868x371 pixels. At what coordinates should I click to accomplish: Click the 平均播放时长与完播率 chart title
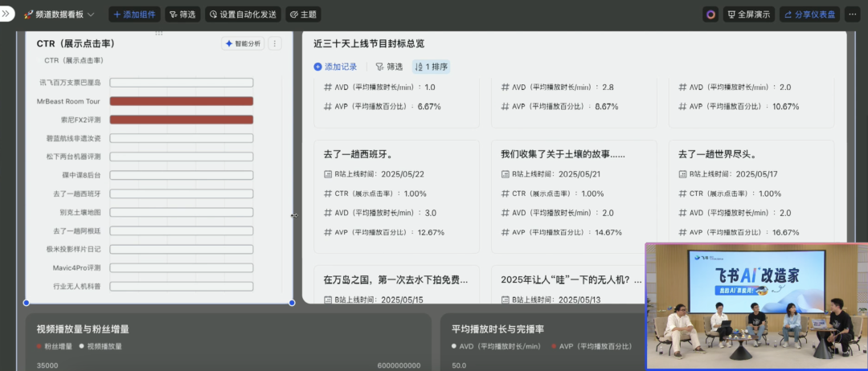[x=497, y=329]
